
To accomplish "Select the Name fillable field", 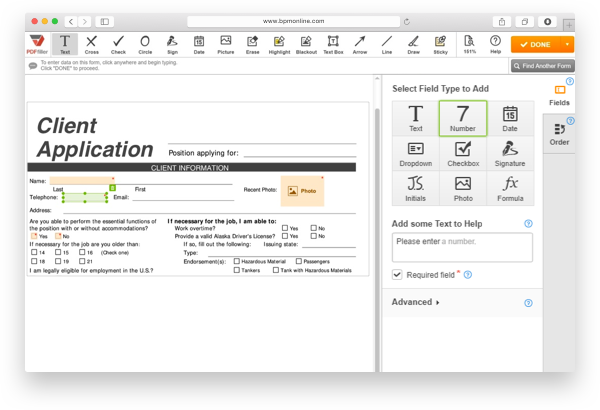I will pos(81,181).
